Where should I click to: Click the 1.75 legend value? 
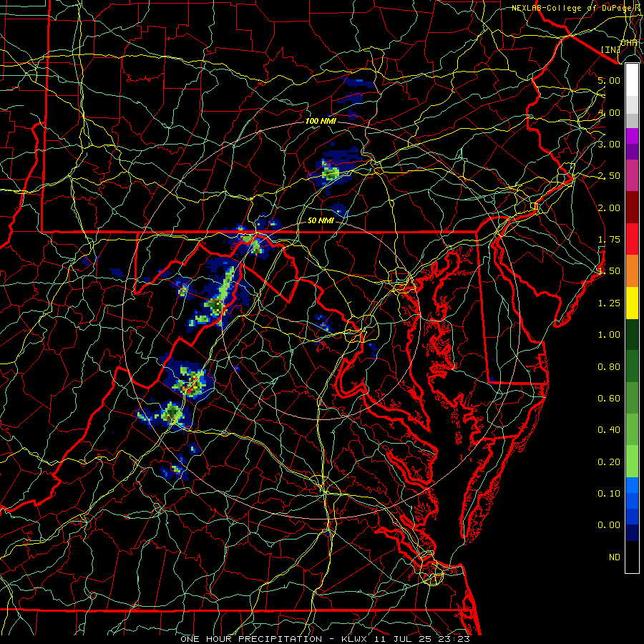point(609,240)
